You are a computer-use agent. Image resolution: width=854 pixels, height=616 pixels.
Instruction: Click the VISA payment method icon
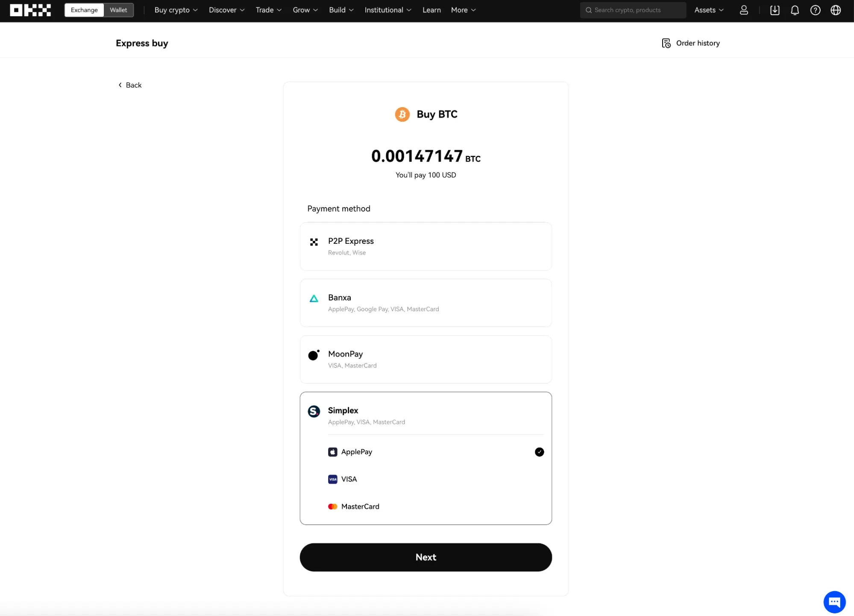[332, 479]
